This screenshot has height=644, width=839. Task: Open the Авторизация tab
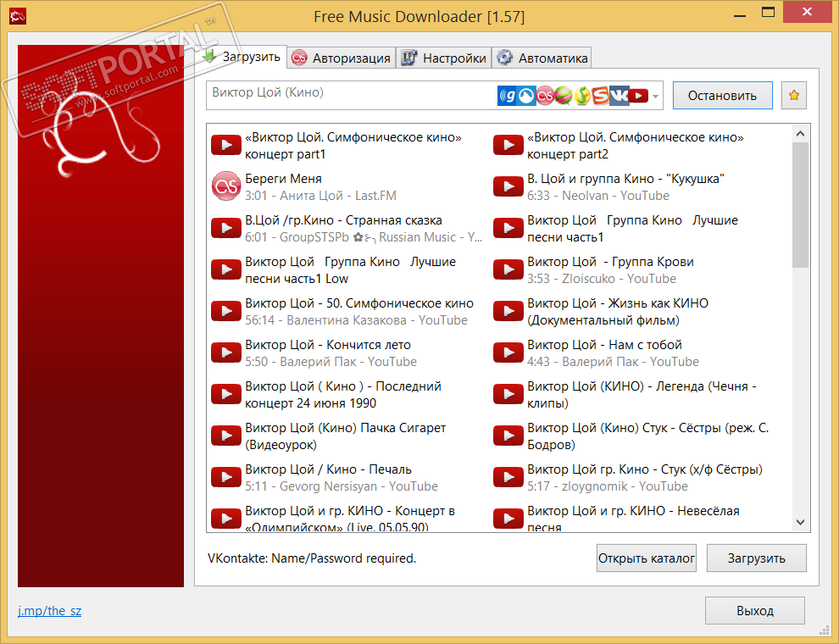click(x=342, y=58)
